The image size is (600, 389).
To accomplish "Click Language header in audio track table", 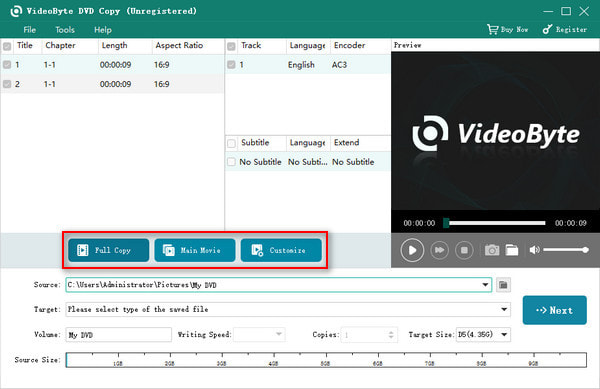I will click(307, 46).
